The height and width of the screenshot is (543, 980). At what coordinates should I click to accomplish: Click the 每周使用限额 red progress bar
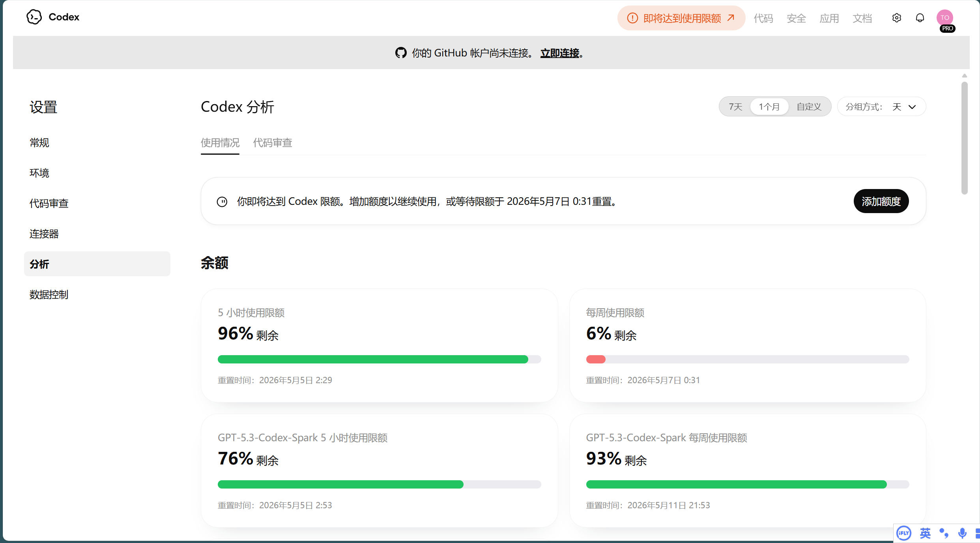click(x=748, y=359)
